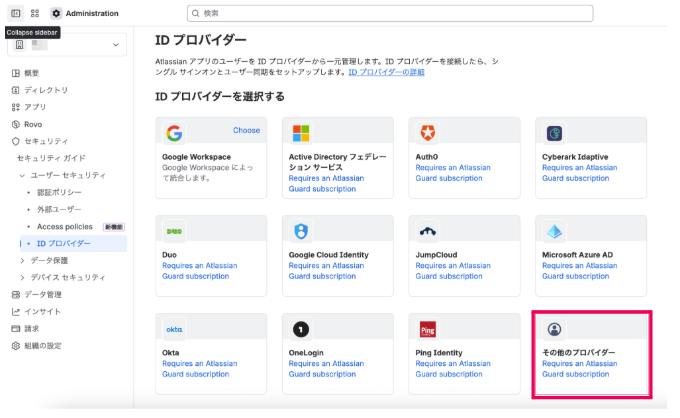The width and height of the screenshot is (680, 418).
Task: Open the app switcher grid icon
Action: (35, 13)
